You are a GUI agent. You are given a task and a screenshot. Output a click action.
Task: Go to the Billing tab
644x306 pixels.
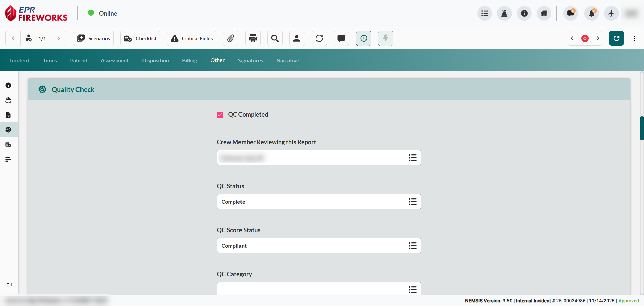pos(190,60)
